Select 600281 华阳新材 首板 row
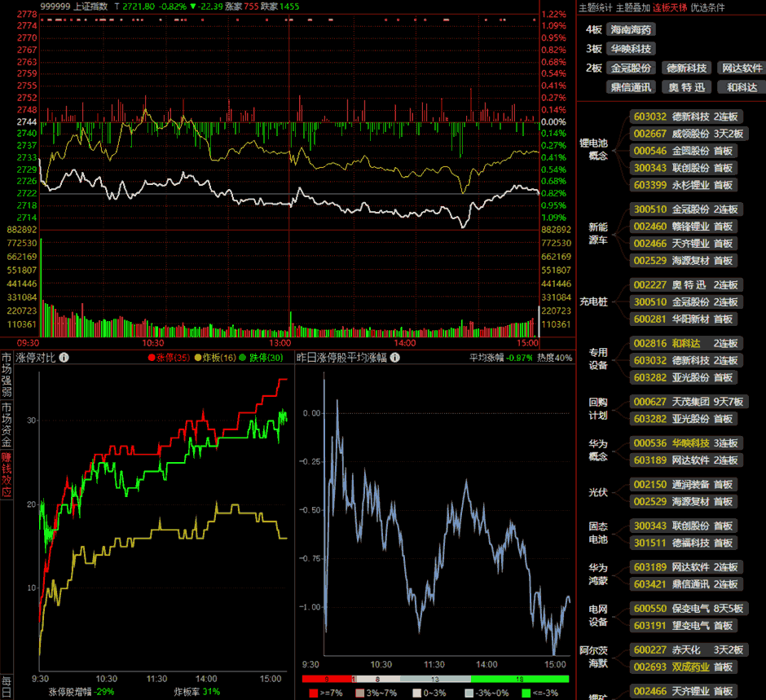The image size is (766, 700). [x=683, y=319]
